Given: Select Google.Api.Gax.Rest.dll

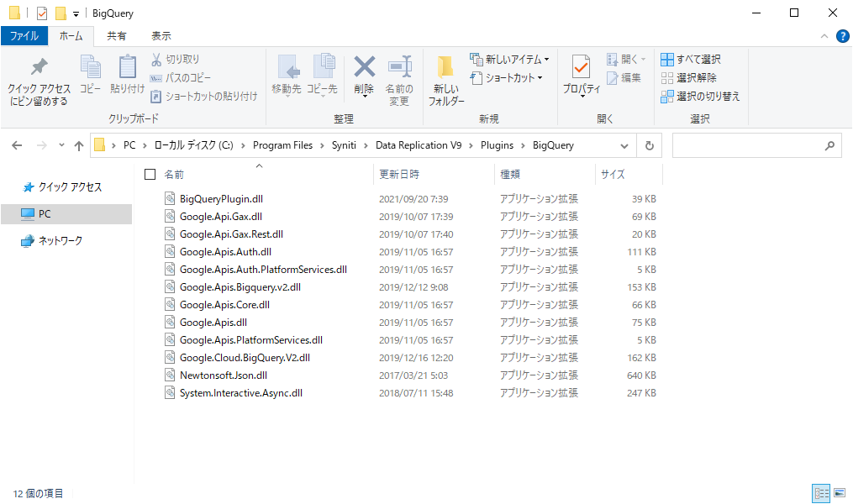Looking at the screenshot, I should pyautogui.click(x=231, y=234).
